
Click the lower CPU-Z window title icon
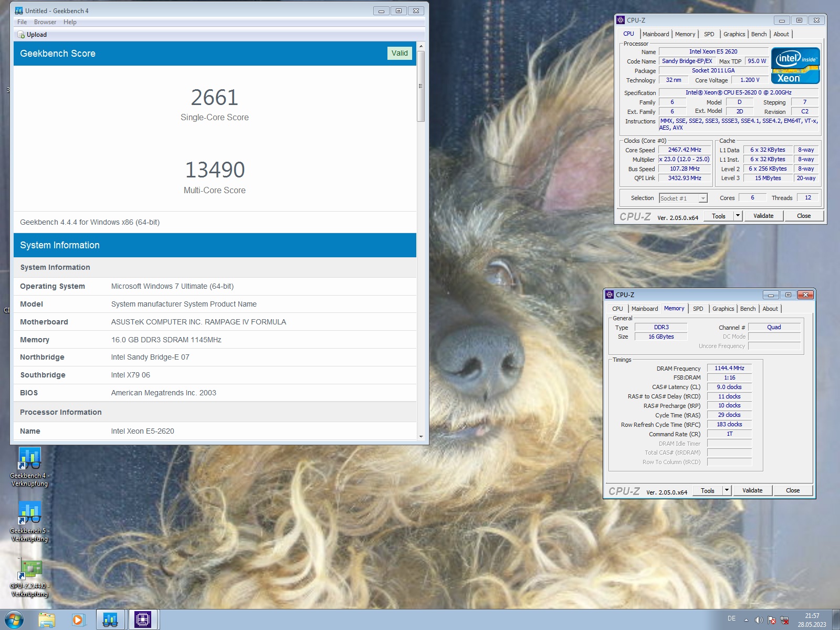pyautogui.click(x=610, y=295)
